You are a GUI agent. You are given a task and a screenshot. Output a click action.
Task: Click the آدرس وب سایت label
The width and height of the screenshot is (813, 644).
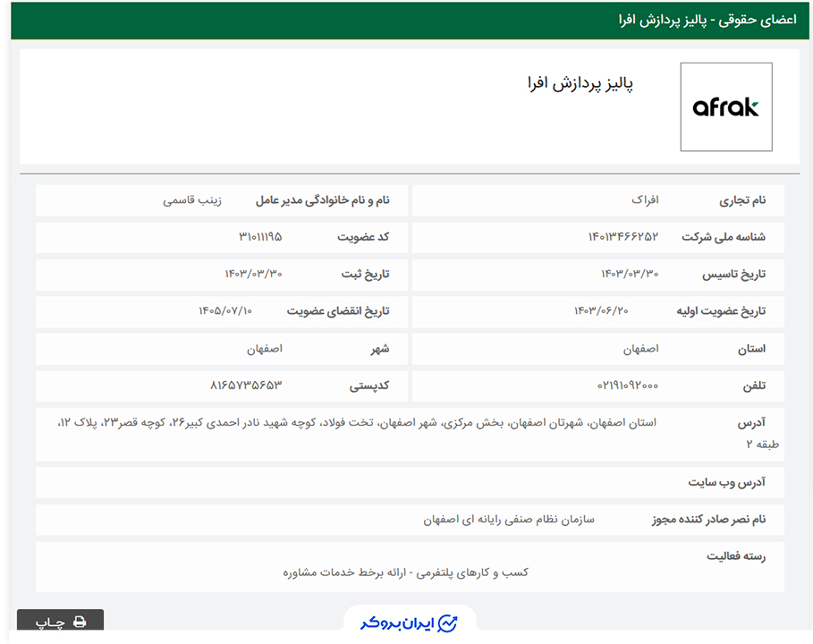tap(727, 482)
